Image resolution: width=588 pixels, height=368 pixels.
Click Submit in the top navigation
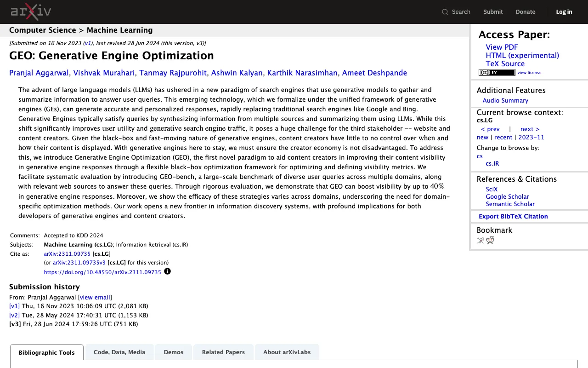pyautogui.click(x=493, y=12)
